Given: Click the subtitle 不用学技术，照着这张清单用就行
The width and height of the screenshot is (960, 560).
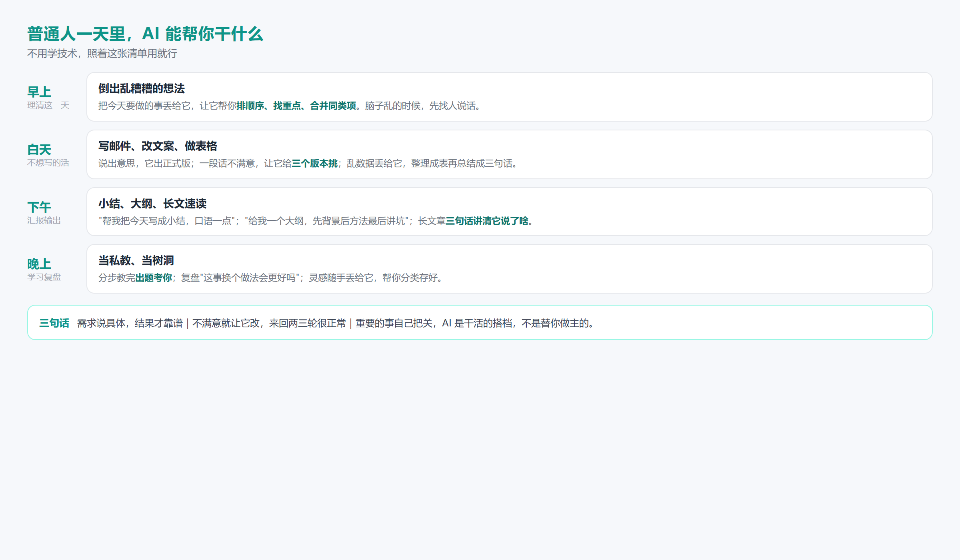Looking at the screenshot, I should click(x=102, y=54).
